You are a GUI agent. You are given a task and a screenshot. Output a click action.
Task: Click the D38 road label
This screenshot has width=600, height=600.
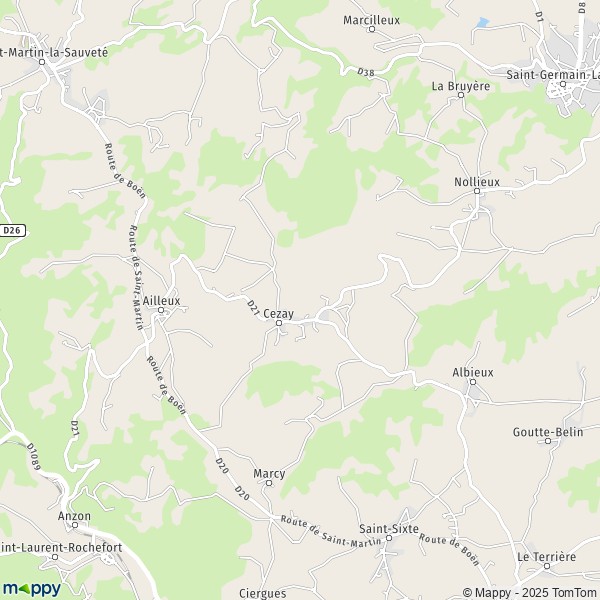click(366, 72)
